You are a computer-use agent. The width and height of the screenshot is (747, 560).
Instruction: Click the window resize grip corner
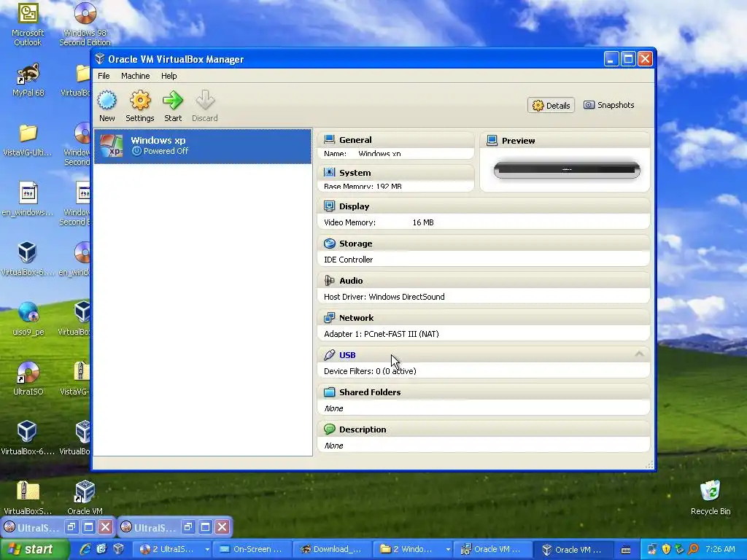coord(650,465)
